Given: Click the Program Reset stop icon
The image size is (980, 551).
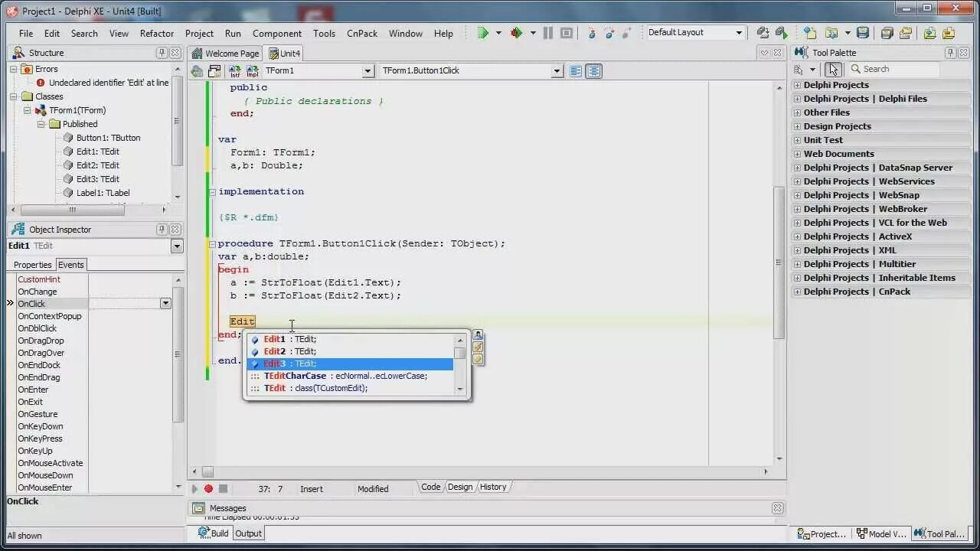Looking at the screenshot, I should click(567, 33).
